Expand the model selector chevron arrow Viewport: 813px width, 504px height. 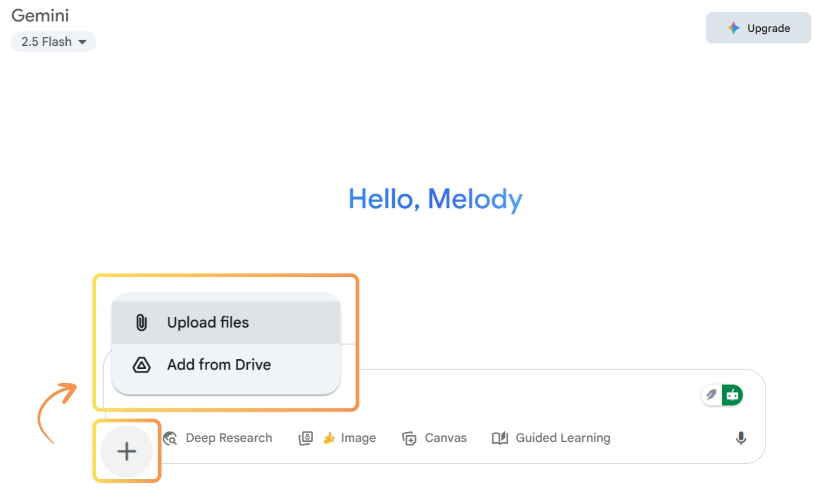83,42
